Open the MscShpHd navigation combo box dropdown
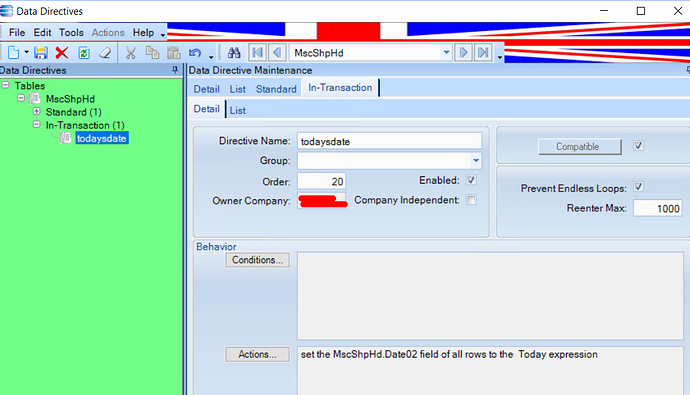The image size is (690, 395). (446, 53)
